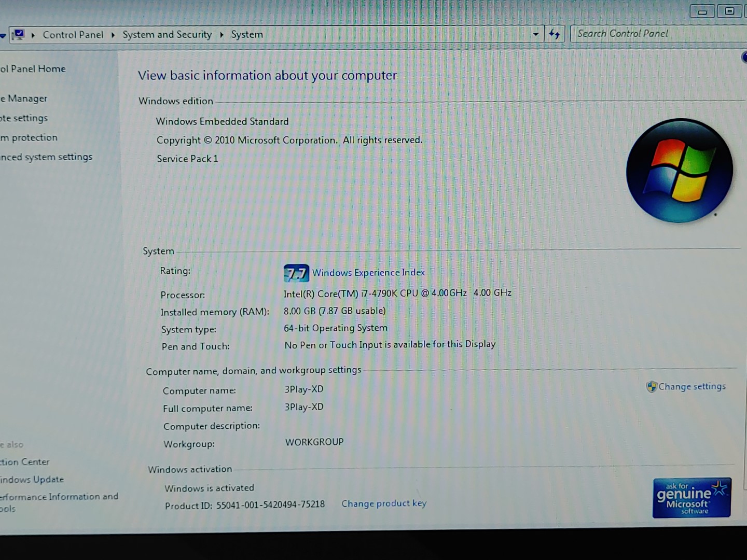747x560 pixels.
Task: Click the shield icon beside Change settings
Action: click(x=652, y=387)
